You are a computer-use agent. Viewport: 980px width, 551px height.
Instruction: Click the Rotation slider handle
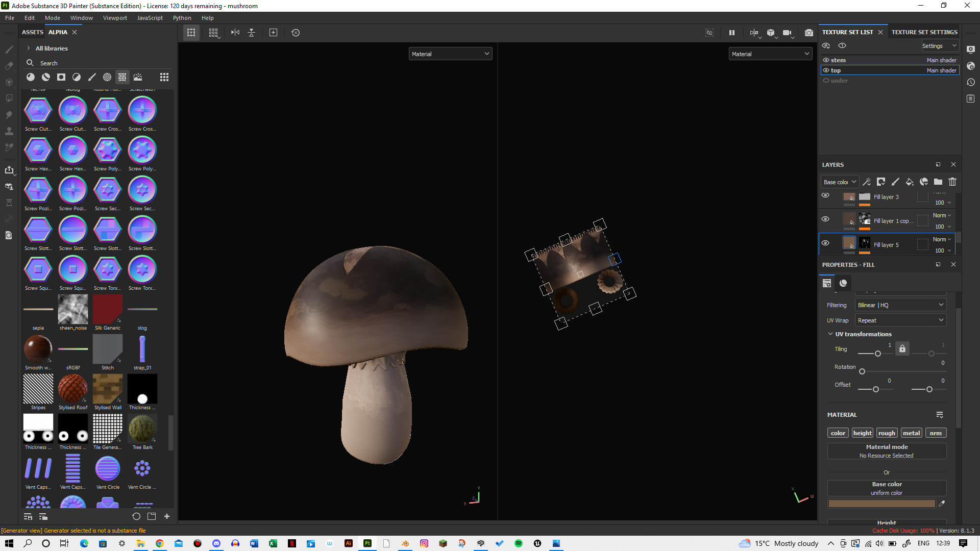862,371
